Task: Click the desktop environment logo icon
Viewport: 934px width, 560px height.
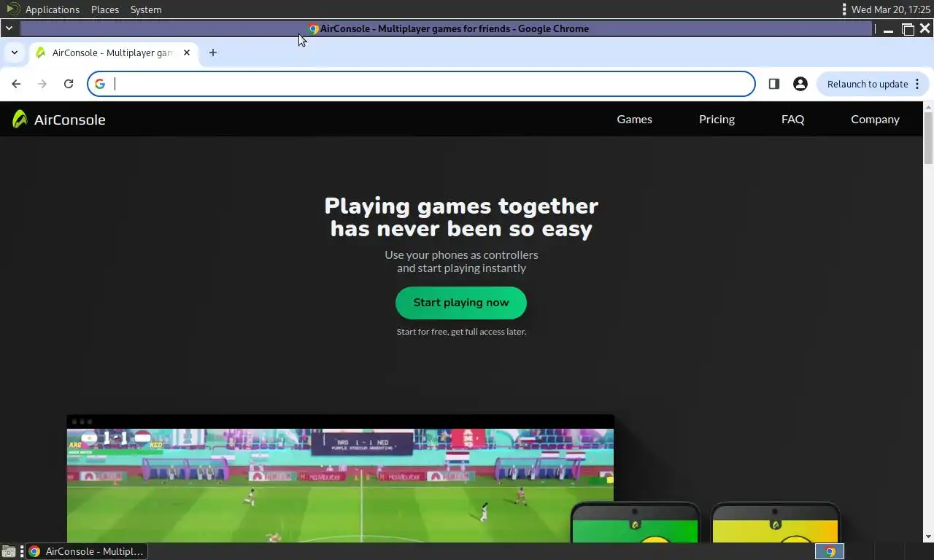Action: tap(12, 9)
